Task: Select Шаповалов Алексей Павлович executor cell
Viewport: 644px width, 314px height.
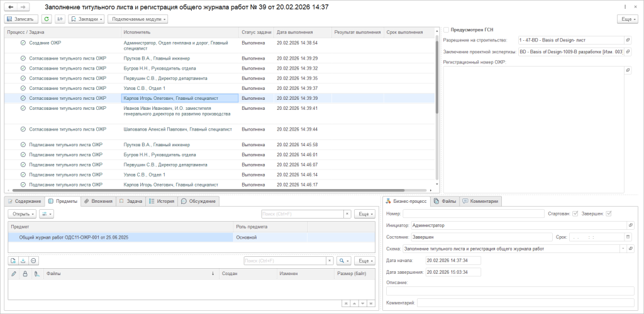Action: pyautogui.click(x=180, y=132)
